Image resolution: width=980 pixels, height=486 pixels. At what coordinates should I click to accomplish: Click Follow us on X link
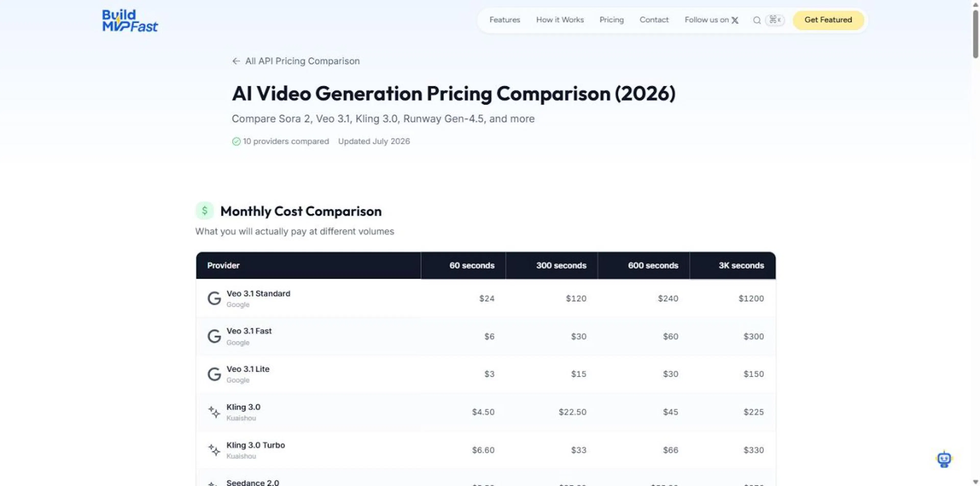click(712, 20)
